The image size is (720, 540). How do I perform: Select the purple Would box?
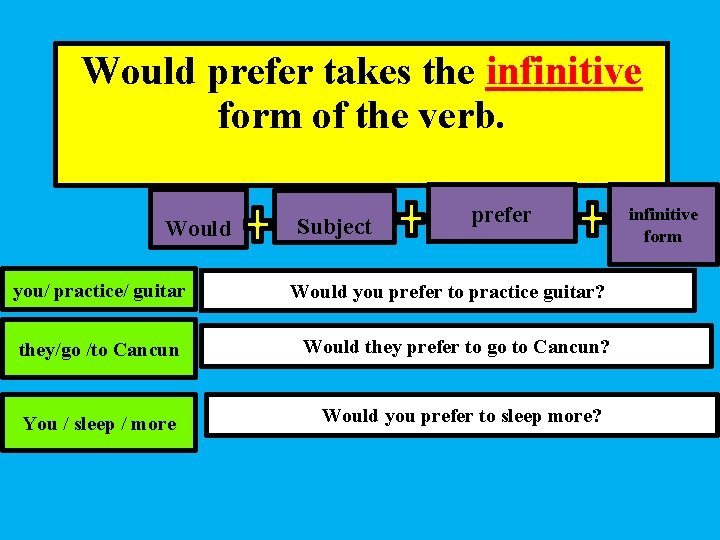click(x=197, y=224)
